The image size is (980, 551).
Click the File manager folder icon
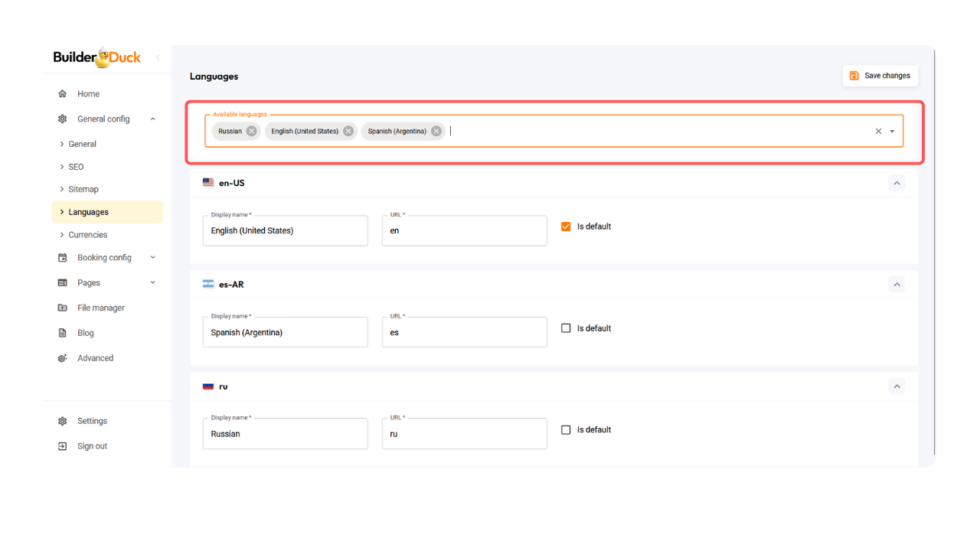pyautogui.click(x=63, y=308)
